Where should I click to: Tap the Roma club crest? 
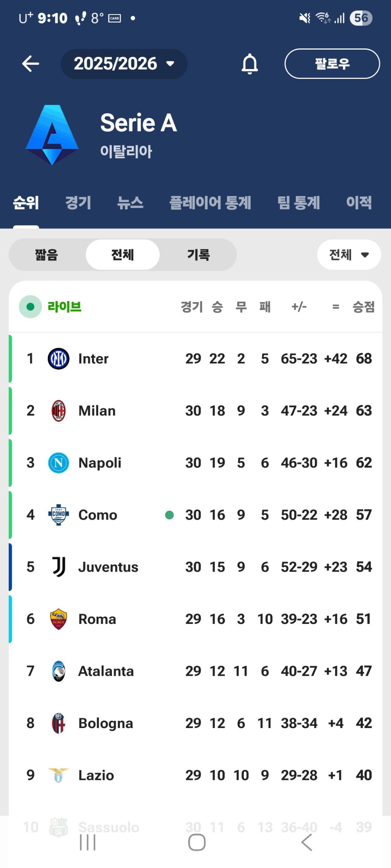58,619
